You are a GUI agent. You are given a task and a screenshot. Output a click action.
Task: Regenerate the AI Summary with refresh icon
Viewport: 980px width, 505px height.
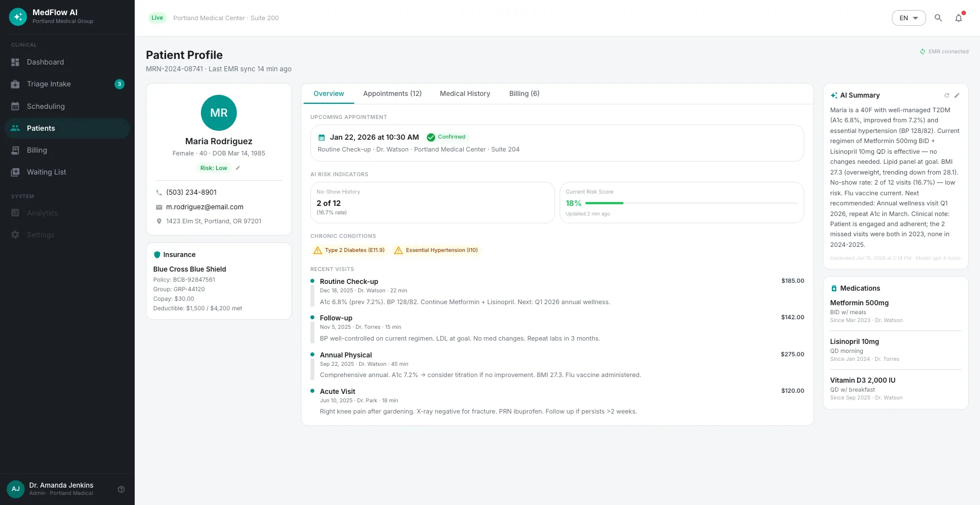click(947, 95)
